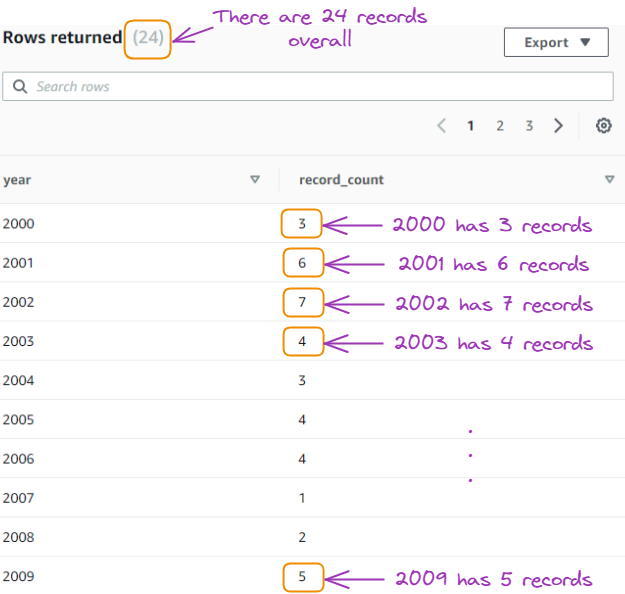This screenshot has height=594, width=625.
Task: Jump to page 2 of results
Action: (500, 126)
